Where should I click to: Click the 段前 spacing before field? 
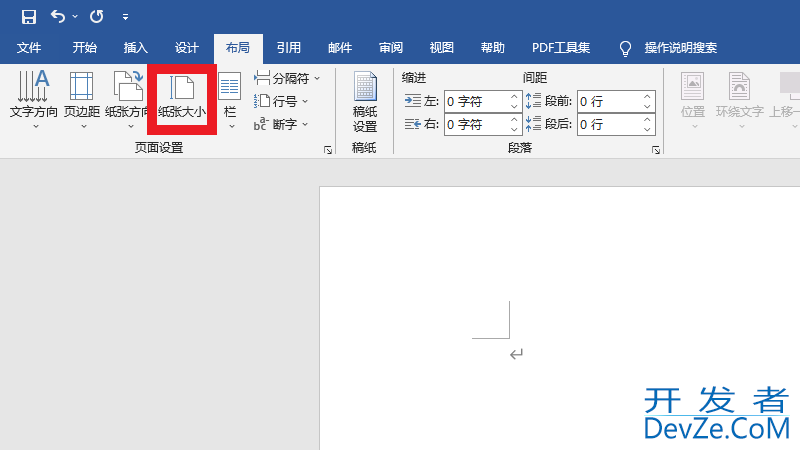tap(609, 102)
